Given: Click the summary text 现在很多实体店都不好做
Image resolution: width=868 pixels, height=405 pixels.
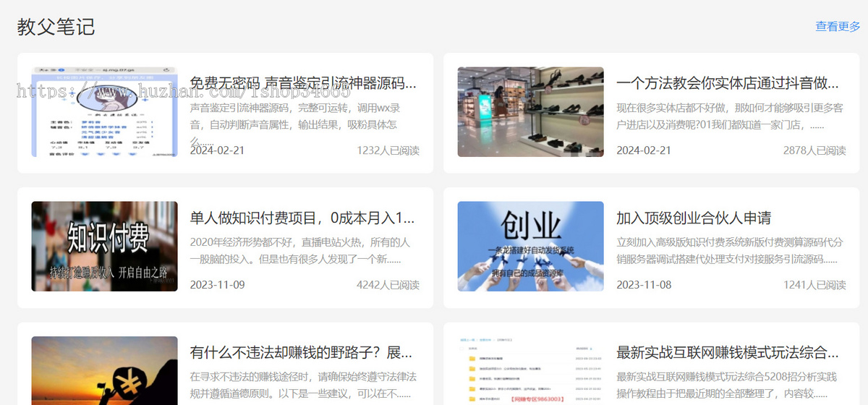Looking at the screenshot, I should tap(729, 116).
